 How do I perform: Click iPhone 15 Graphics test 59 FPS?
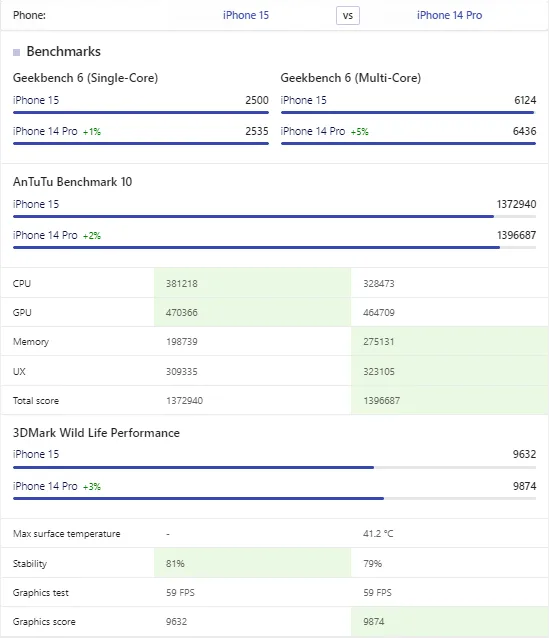180,592
